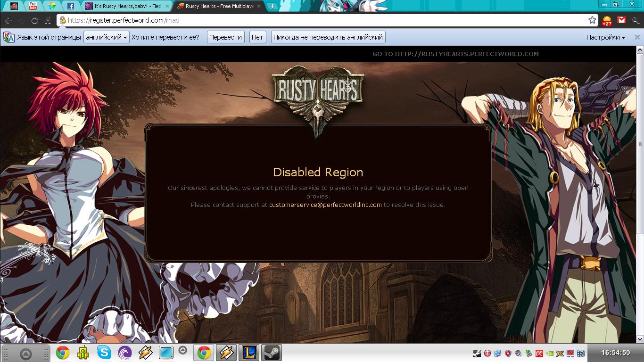This screenshot has height=362, width=644.
Task: Click the "Перевести" translate button
Action: [x=225, y=37]
